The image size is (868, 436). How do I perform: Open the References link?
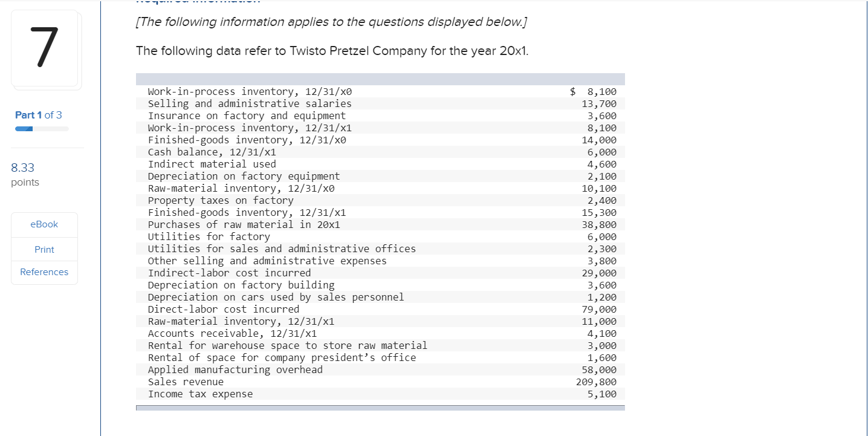[44, 272]
